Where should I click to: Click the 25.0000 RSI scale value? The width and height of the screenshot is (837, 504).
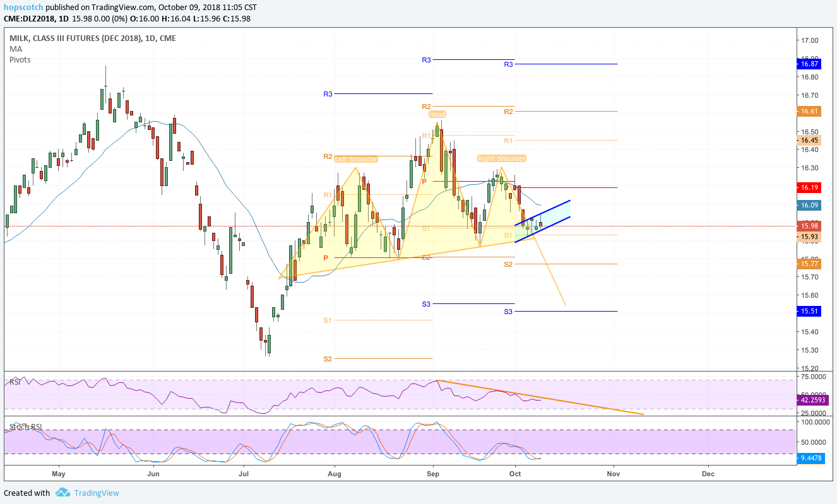814,413
